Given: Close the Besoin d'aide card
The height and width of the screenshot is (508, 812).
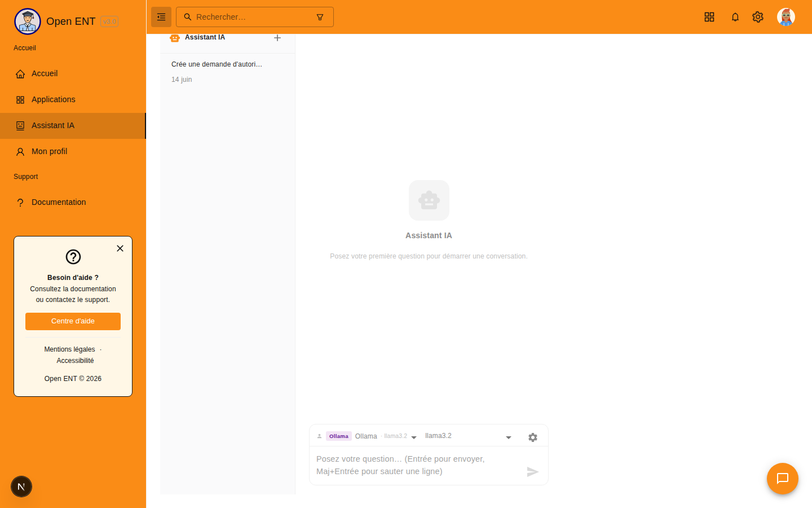Looking at the screenshot, I should click(120, 248).
